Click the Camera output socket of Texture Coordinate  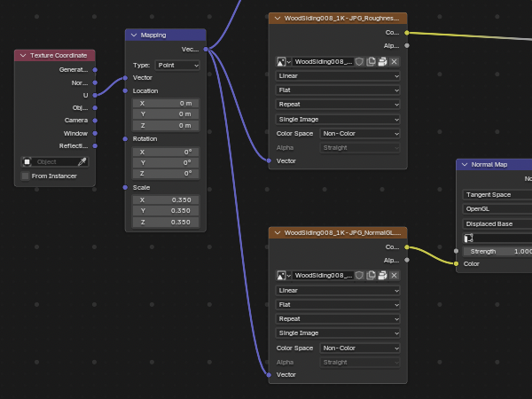point(95,121)
